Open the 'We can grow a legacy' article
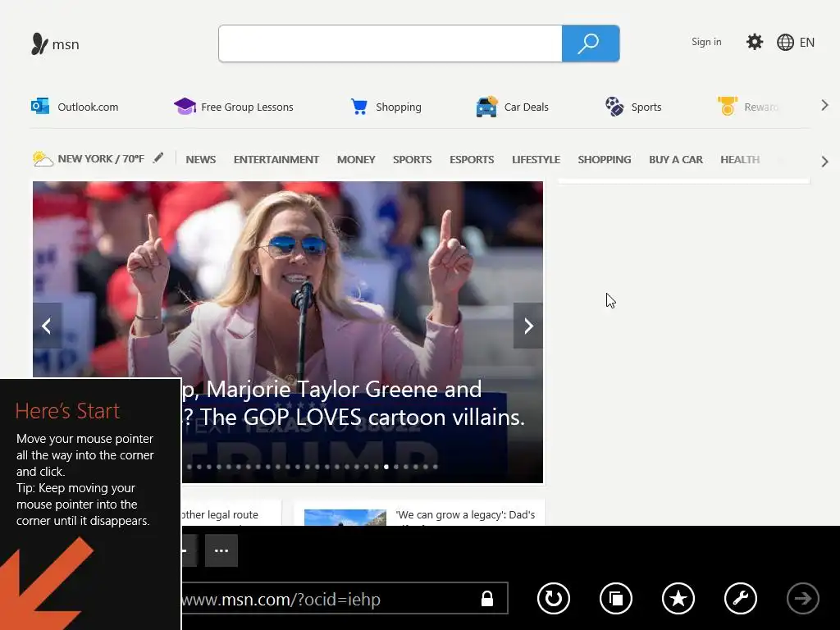Image resolution: width=840 pixels, height=630 pixels. [x=465, y=515]
